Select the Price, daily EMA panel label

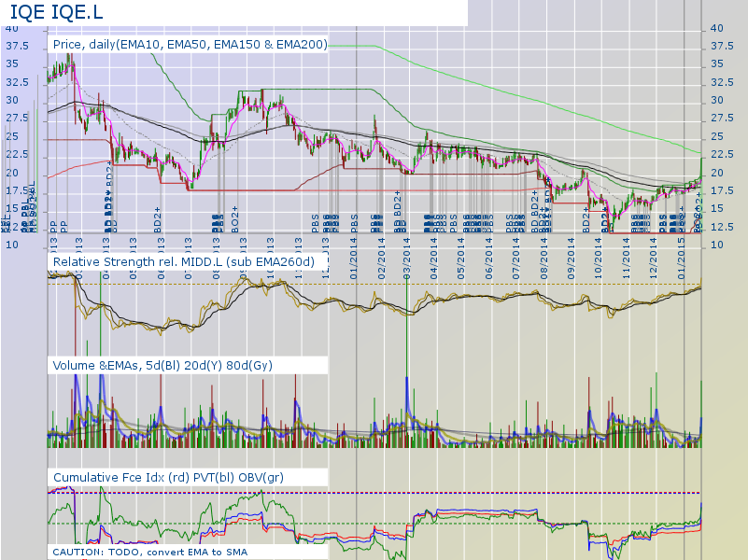click(191, 44)
